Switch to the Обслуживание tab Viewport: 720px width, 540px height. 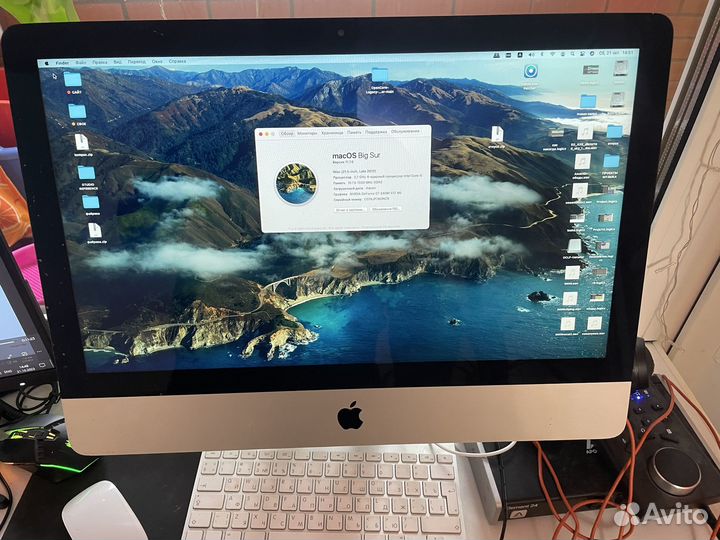[x=405, y=131]
